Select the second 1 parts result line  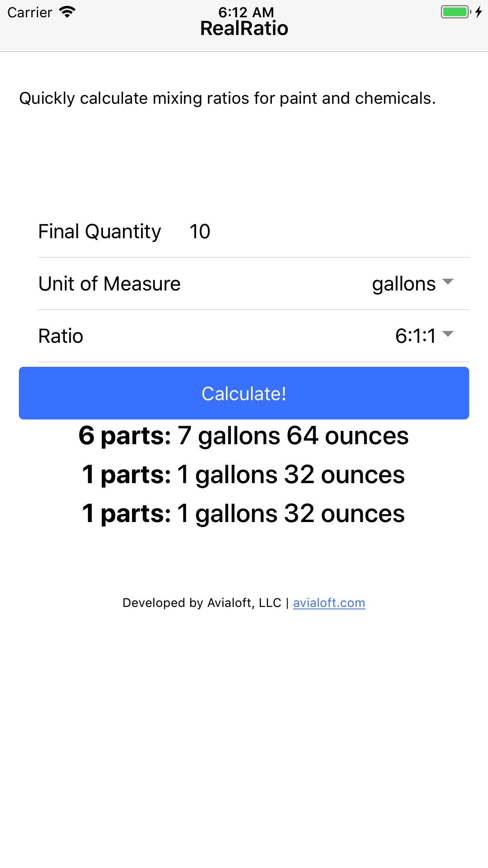[244, 474]
